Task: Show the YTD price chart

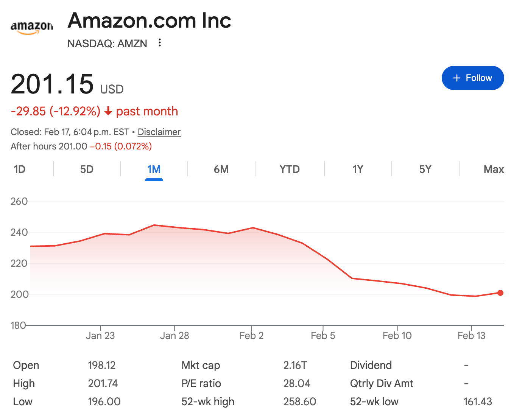Action: 290,169
